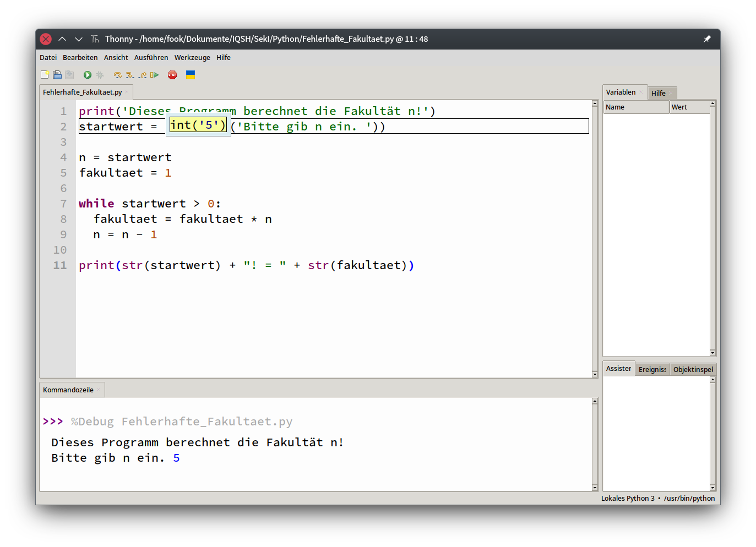This screenshot has width=756, height=547.
Task: Click line number 11 in the gutter
Action: click(59, 265)
